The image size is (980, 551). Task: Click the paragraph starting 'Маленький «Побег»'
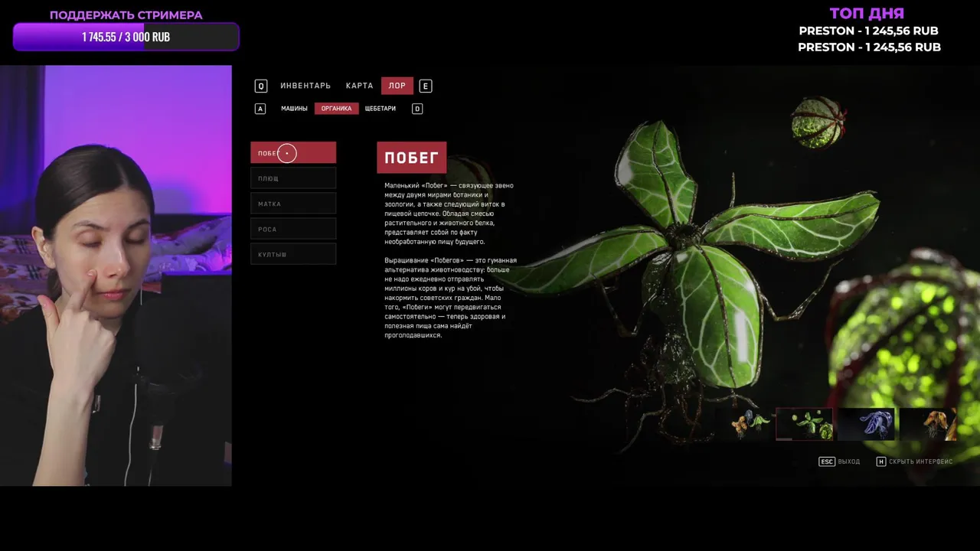[x=449, y=214]
